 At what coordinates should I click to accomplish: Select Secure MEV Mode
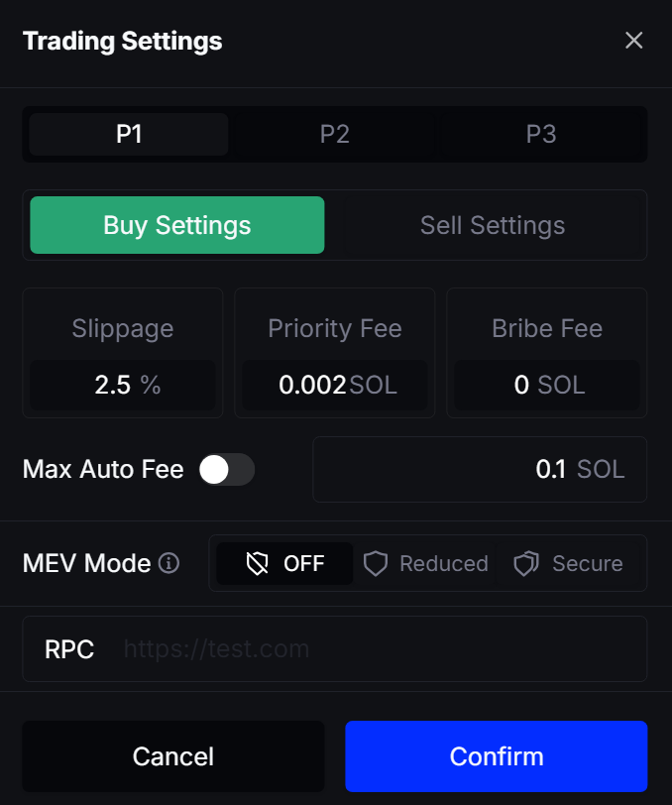pyautogui.click(x=571, y=564)
